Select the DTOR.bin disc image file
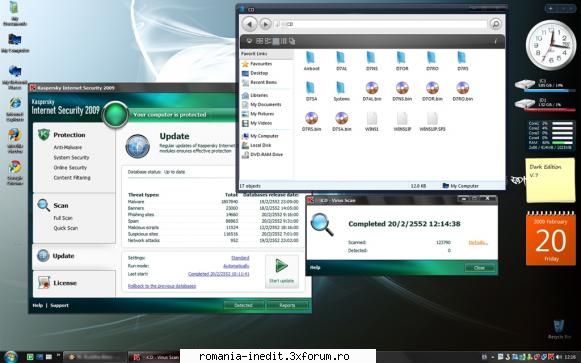Image resolution: width=581 pixels, height=363 pixels. pos(432,91)
